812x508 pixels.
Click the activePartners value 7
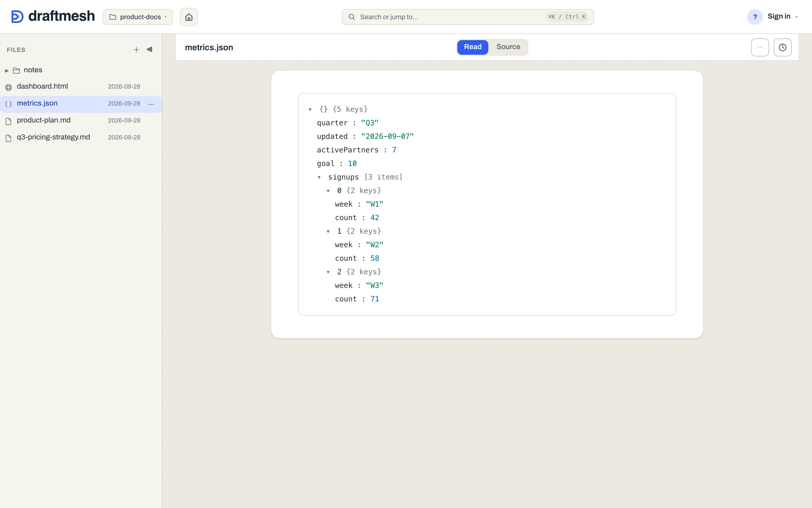click(x=394, y=150)
